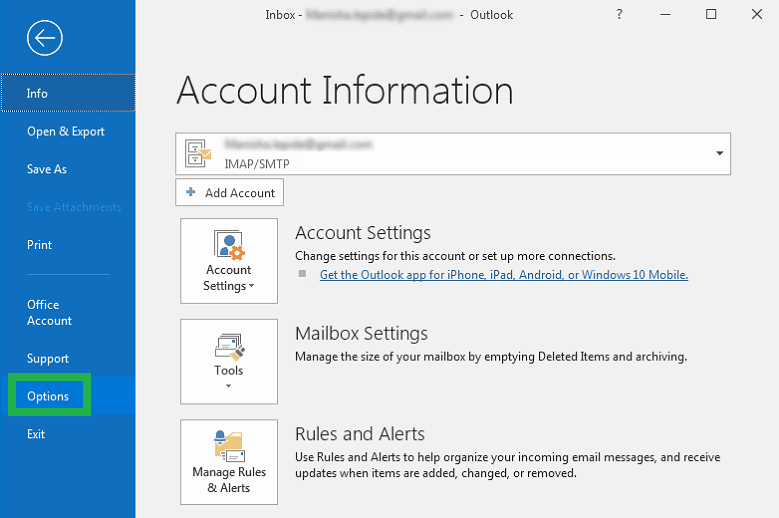Minimize the Outlook window
Screen dimensions: 779x518
665,14
